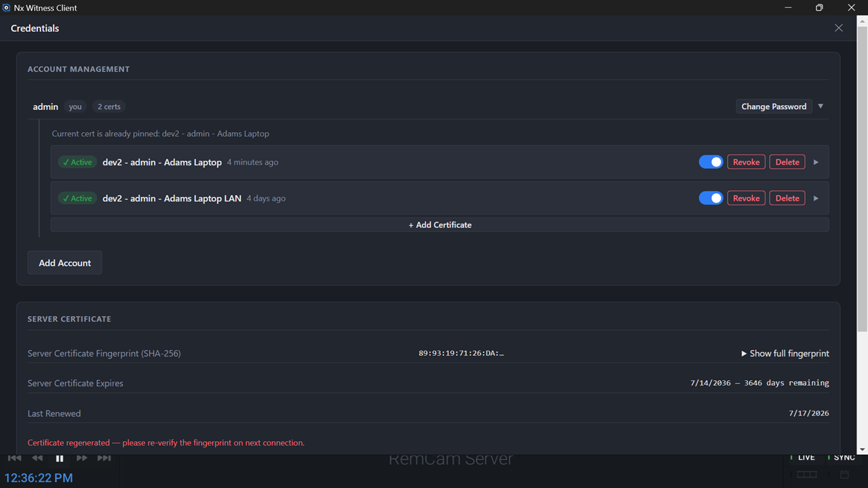This screenshot has height=488, width=868.
Task: Click the Active badge on the 4 minutes ago row
Action: (x=77, y=162)
